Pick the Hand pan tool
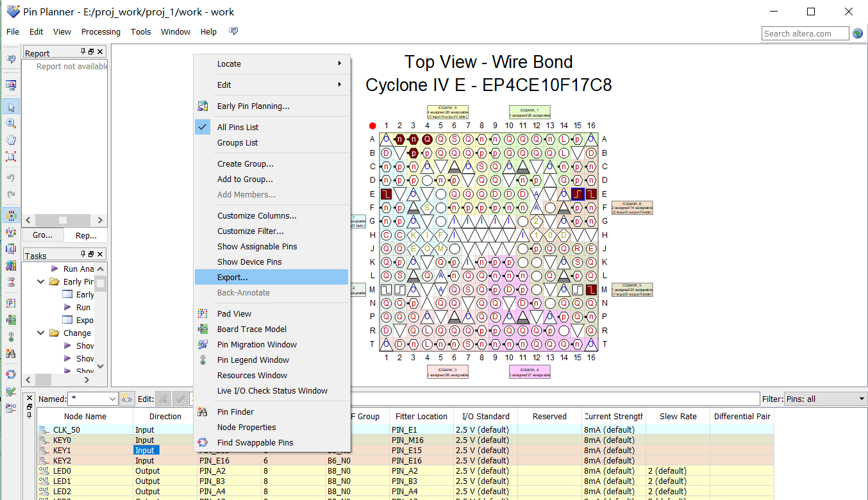Viewport: 868px width, 500px height. pyautogui.click(x=11, y=140)
